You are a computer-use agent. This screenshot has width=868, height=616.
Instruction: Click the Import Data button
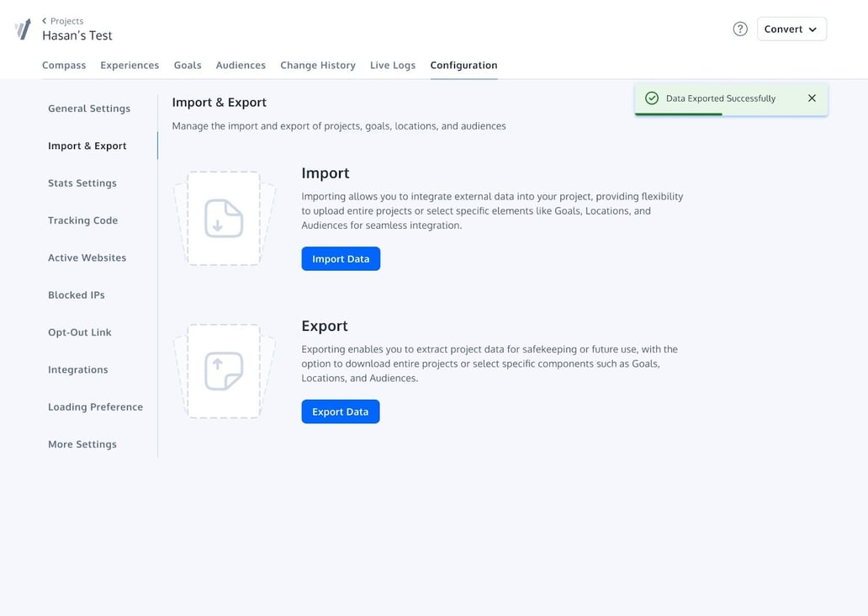pos(340,258)
